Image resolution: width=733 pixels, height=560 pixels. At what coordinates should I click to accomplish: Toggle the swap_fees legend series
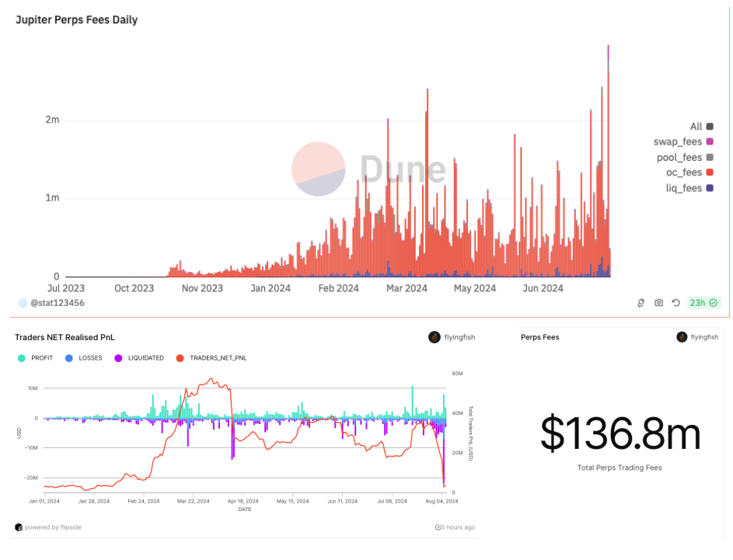tap(709, 142)
